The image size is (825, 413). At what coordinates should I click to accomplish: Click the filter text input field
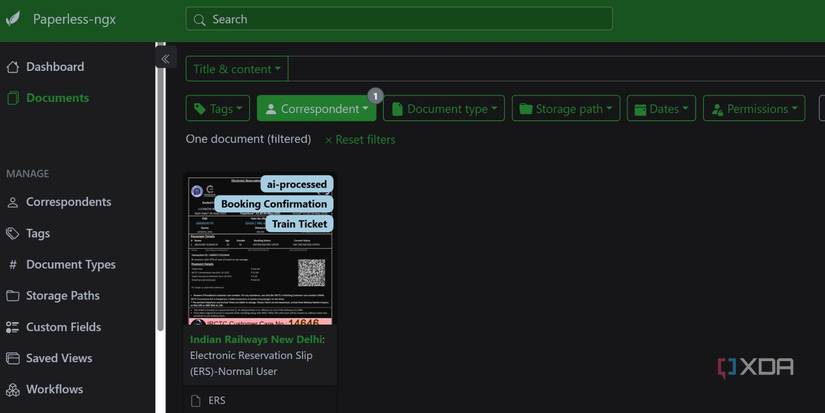point(557,69)
